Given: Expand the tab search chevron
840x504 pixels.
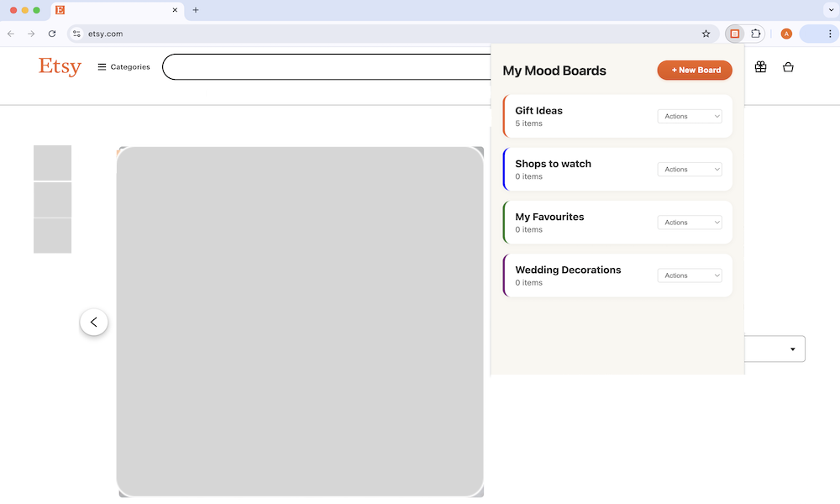Looking at the screenshot, I should [x=831, y=10].
